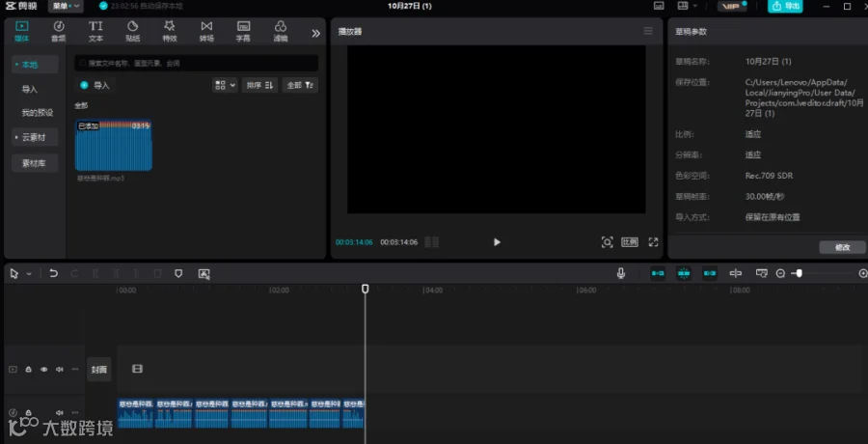Undo the last action
Image resolution: width=868 pixels, height=444 pixels.
click(53, 273)
